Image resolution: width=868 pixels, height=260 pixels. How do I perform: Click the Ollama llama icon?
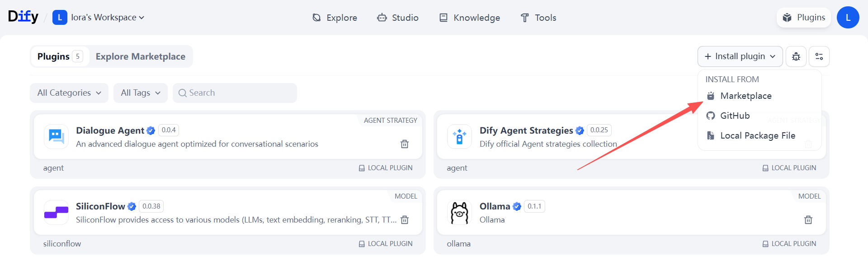[x=459, y=213]
